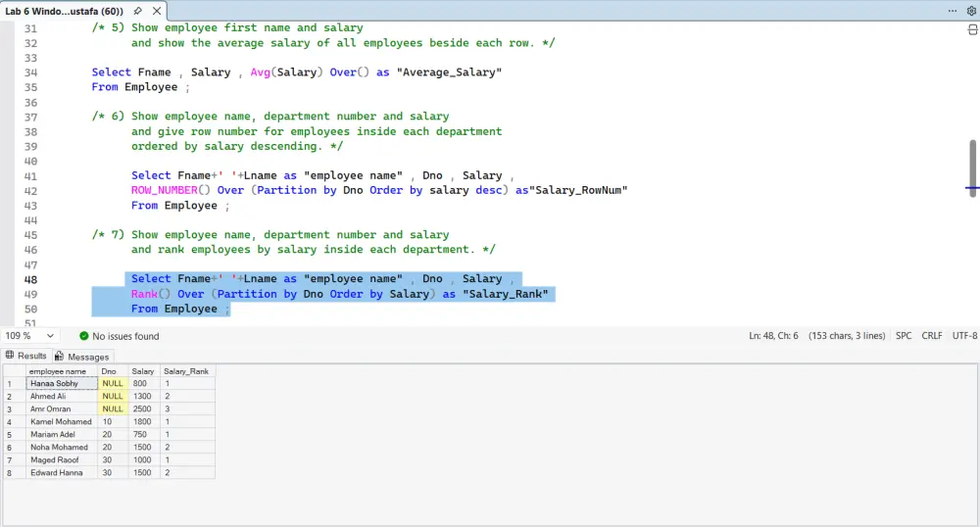
Task: Click the Salary column header in results
Action: pyautogui.click(x=144, y=371)
